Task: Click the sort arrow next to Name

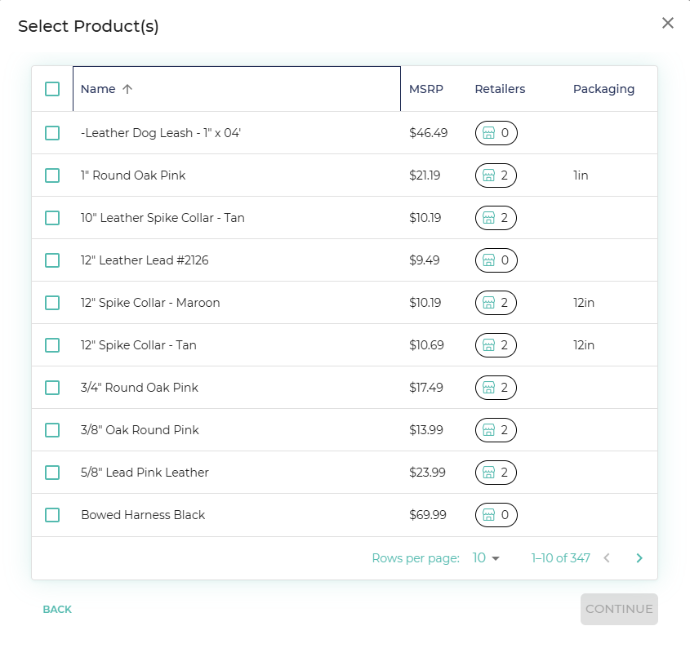Action: 127,89
